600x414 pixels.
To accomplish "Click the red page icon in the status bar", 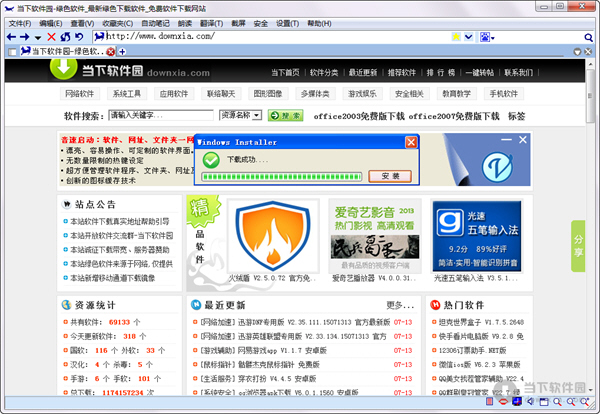I will tap(489, 401).
